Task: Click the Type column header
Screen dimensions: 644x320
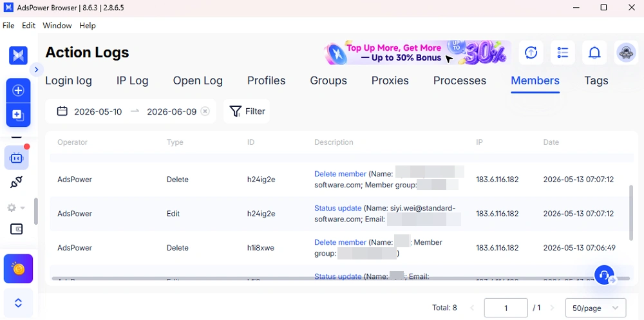Action: (175, 142)
